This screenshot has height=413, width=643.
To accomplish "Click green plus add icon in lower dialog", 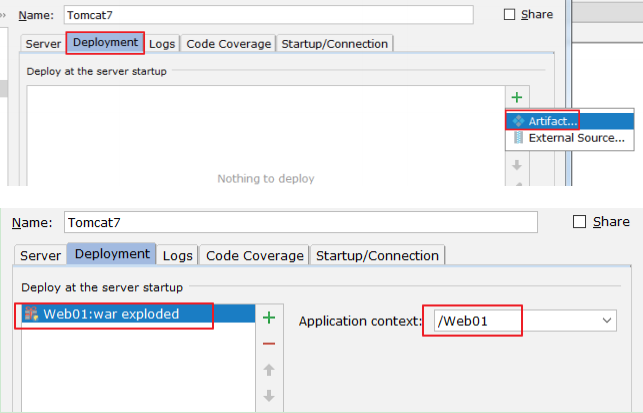I will point(269,318).
